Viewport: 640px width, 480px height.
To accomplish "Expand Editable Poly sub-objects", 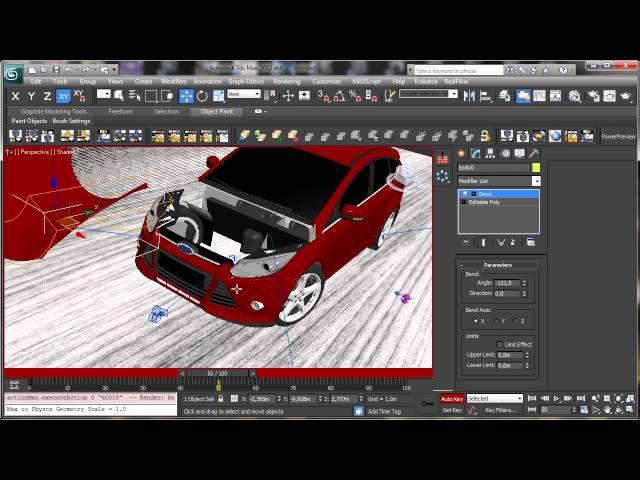I will (464, 202).
